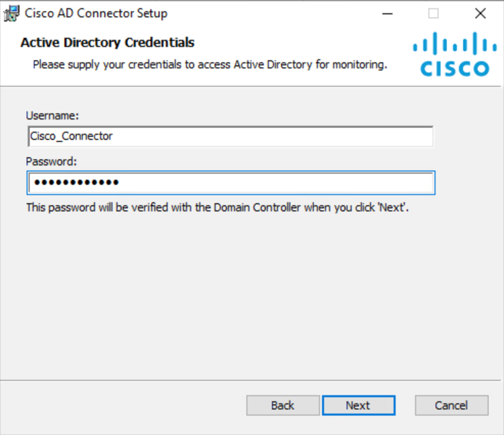The image size is (504, 435).
Task: Click the "Username:" label
Action: click(x=53, y=115)
